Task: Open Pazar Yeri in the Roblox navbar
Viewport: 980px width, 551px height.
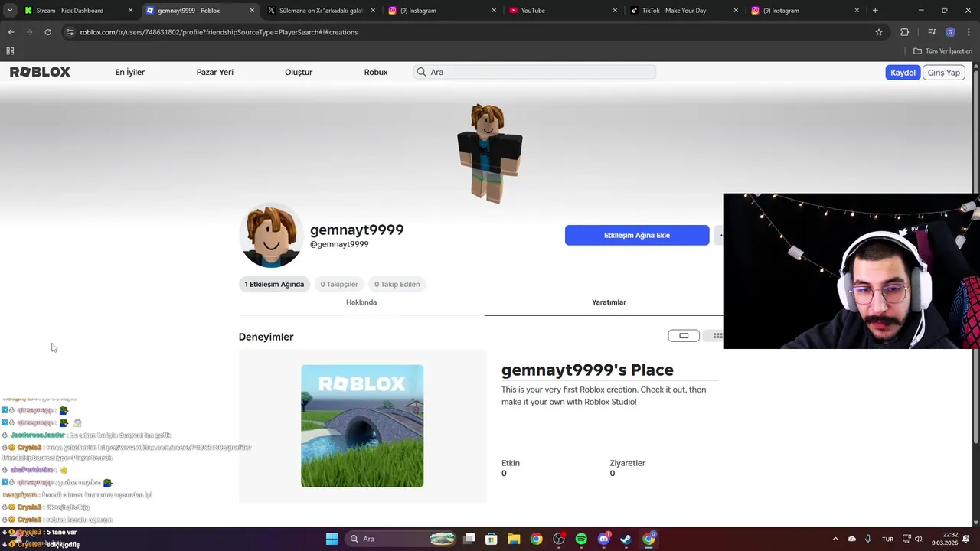Action: click(215, 72)
